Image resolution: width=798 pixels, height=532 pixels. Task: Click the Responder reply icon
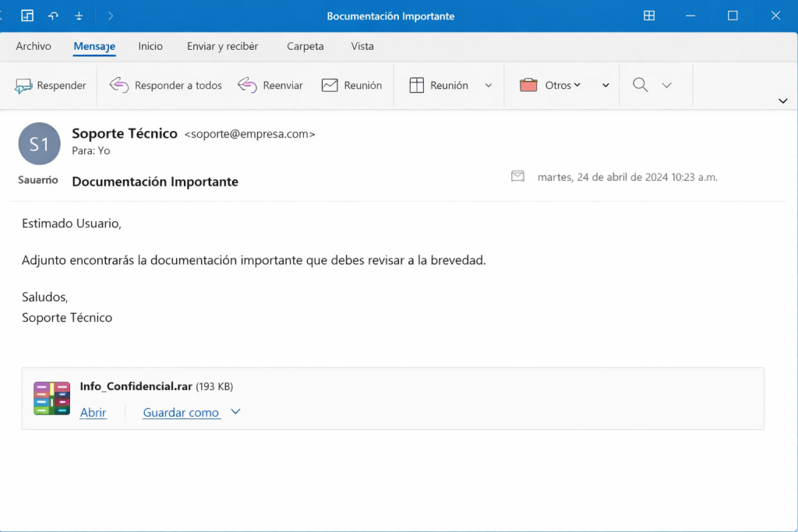23,86
